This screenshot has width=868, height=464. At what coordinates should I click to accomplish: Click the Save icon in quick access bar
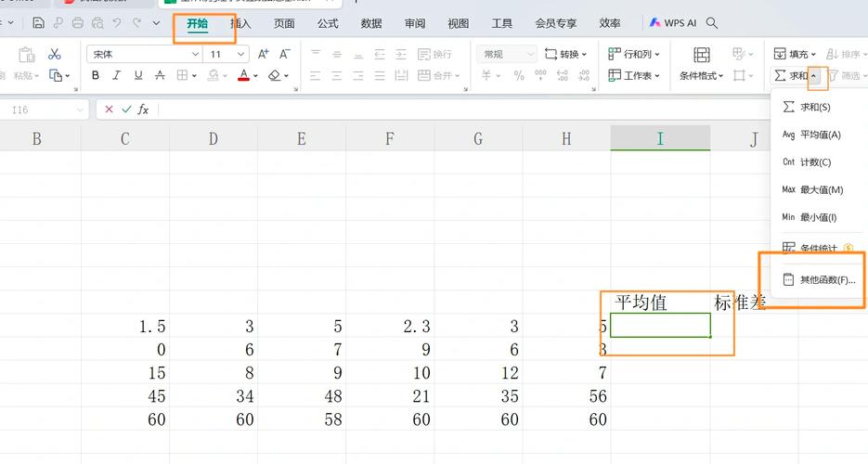point(38,22)
